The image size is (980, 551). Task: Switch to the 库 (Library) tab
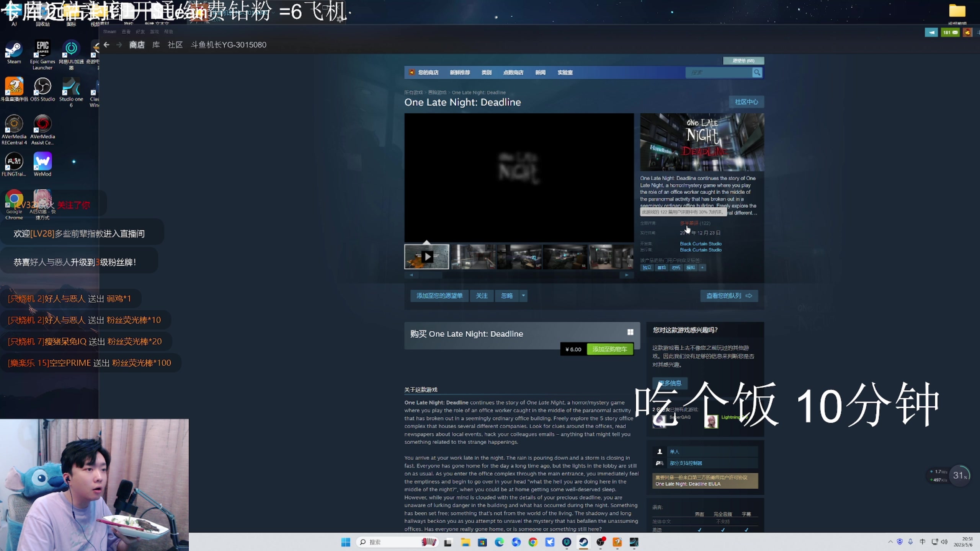pos(155,45)
